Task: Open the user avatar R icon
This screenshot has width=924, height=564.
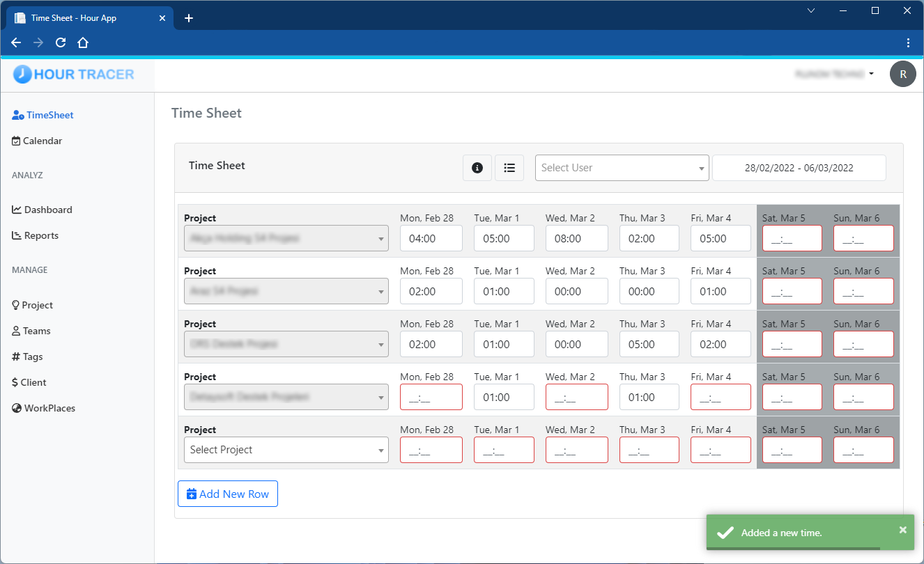Action: [x=903, y=74]
